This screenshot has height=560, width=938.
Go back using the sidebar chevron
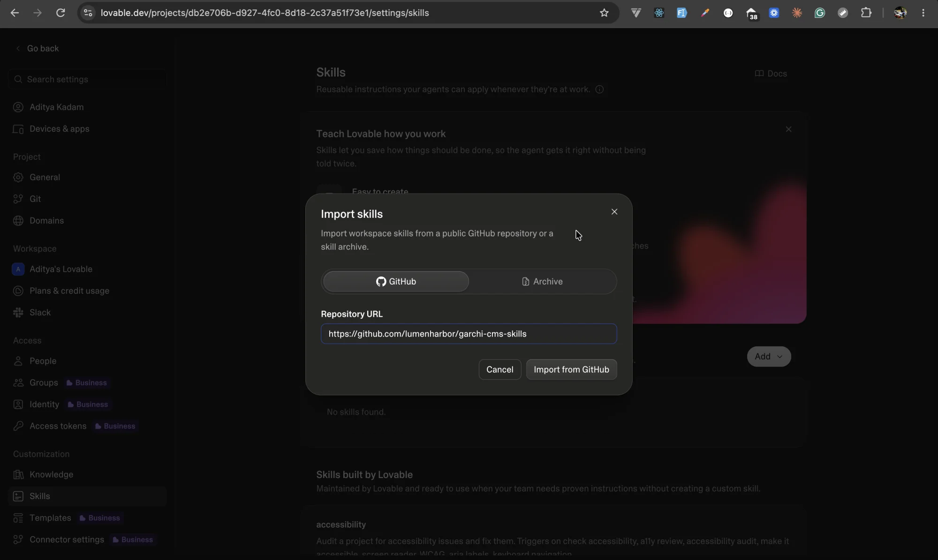[18, 48]
